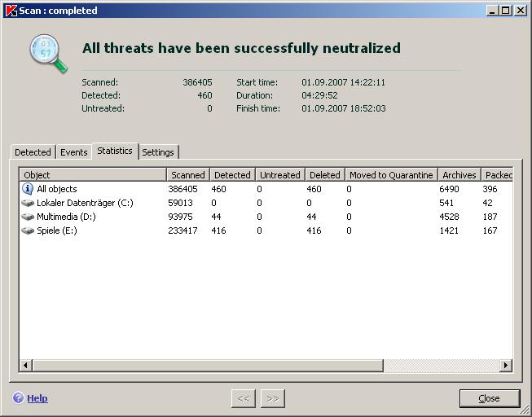Image resolution: width=532 pixels, height=417 pixels.
Task: Select the Lokaler Datenträger (C:) row
Action: coord(266,203)
